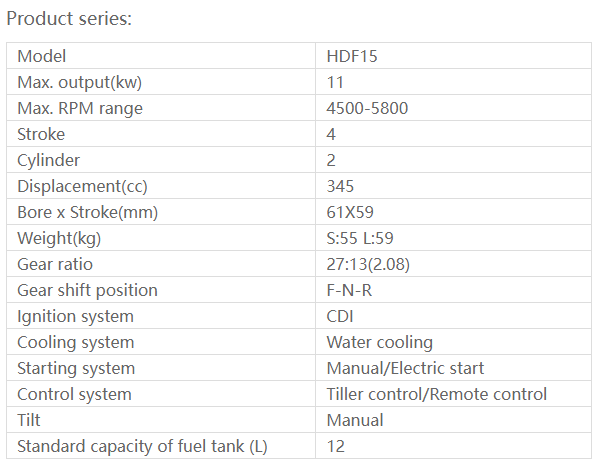This screenshot has height=468, width=602.
Task: Click the Gear shift position label
Action: 87,290
